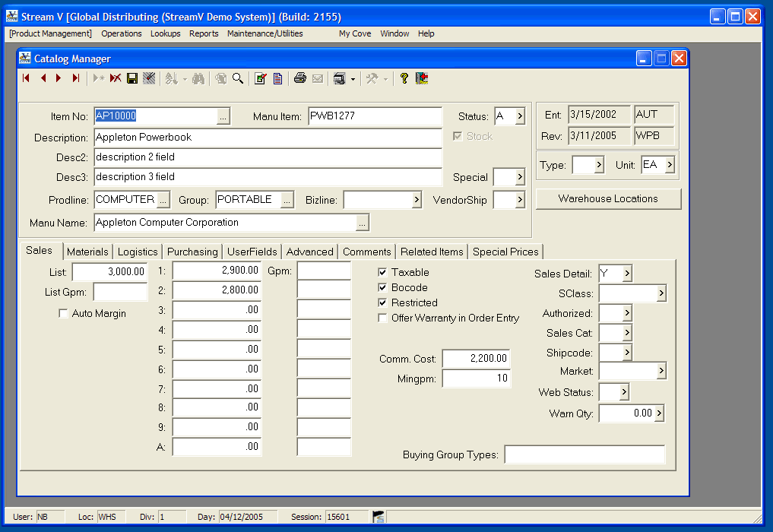Toggle the Stock checkbox

(458, 136)
